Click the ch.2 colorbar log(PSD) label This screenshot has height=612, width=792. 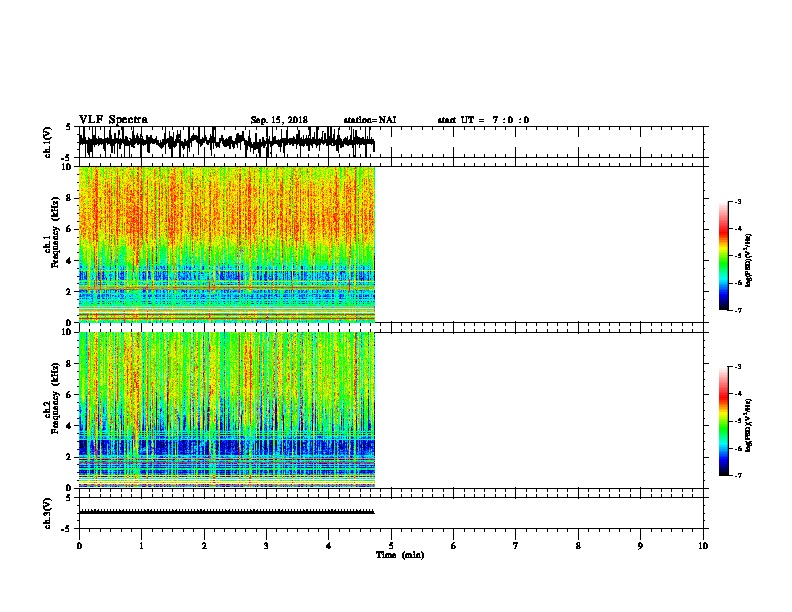748,425
